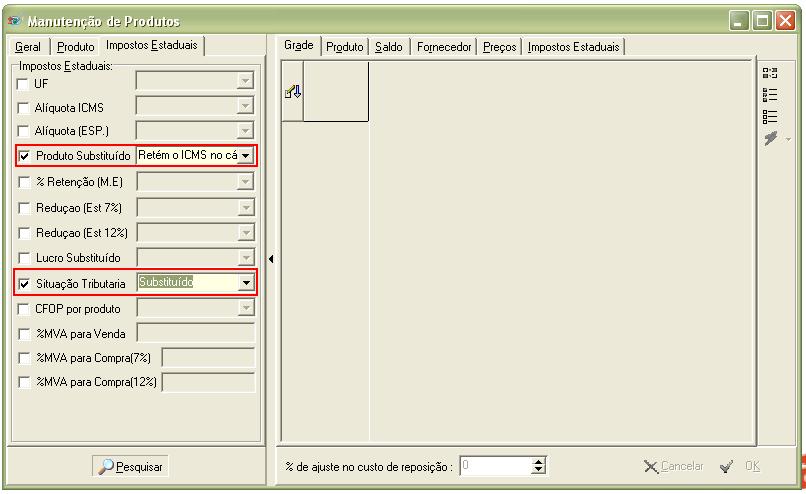Click the invert selection icon on right toolbar

(770, 73)
